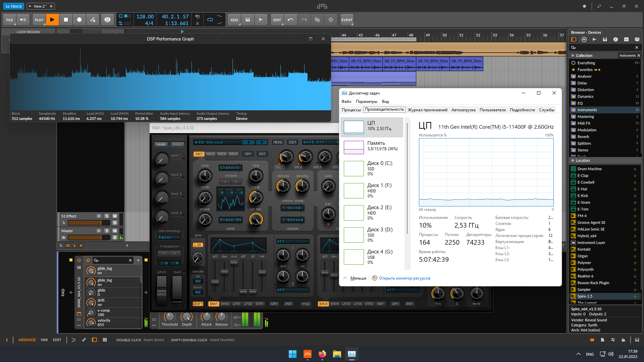This screenshot has width=644, height=362.
Task: Adjust the S1 Effect volume fader
Action: [x=89, y=223]
